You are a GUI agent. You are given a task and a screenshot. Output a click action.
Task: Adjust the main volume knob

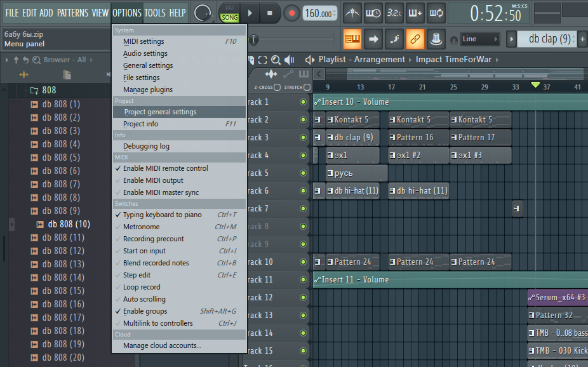(202, 13)
